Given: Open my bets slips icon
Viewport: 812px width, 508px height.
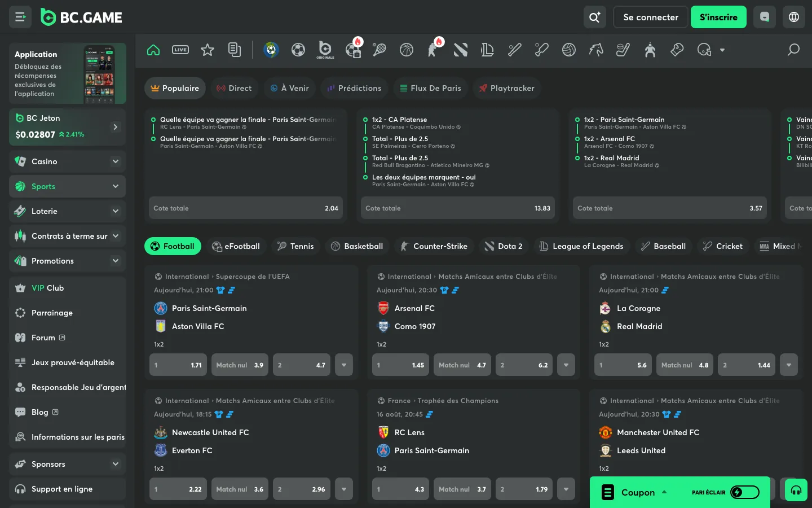Looking at the screenshot, I should pyautogui.click(x=235, y=50).
